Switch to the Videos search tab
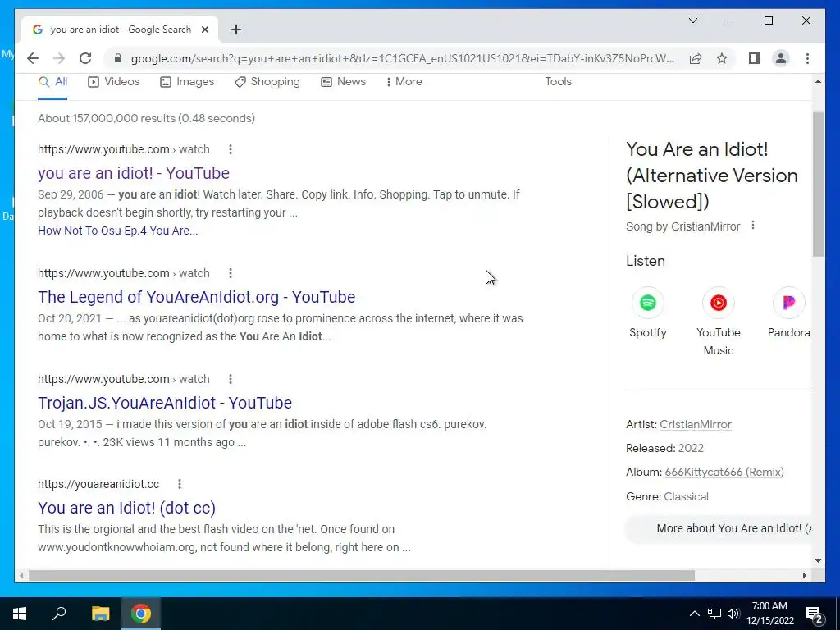840x630 pixels. [x=113, y=82]
